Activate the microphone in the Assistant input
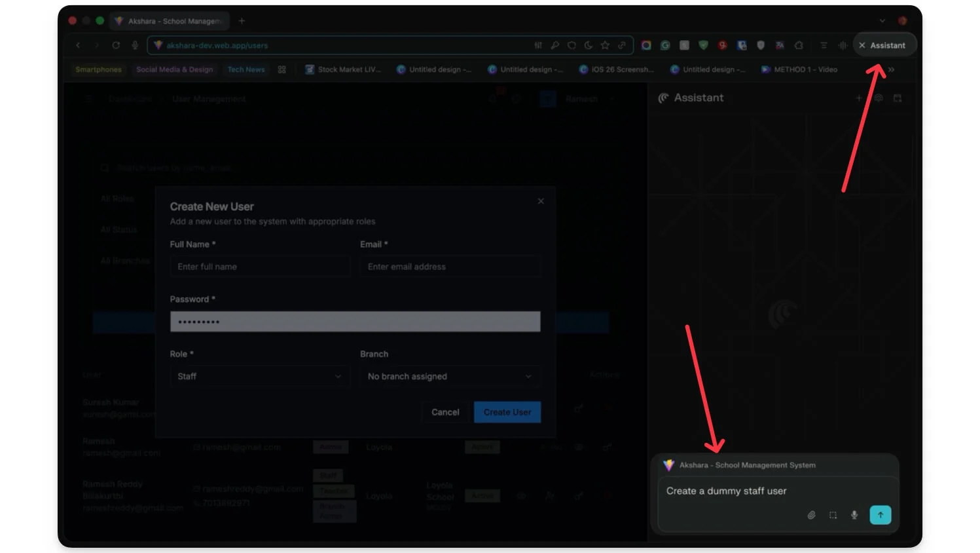Screen dimensions: 980x553 (x=854, y=515)
